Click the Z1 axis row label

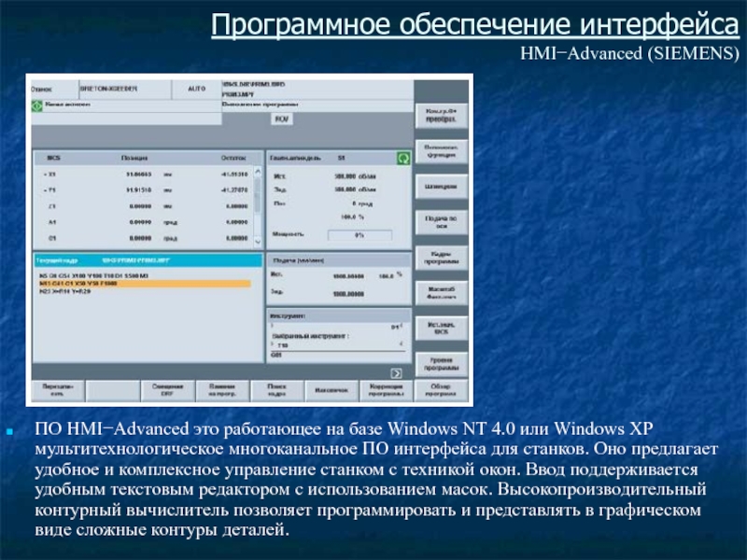click(51, 206)
